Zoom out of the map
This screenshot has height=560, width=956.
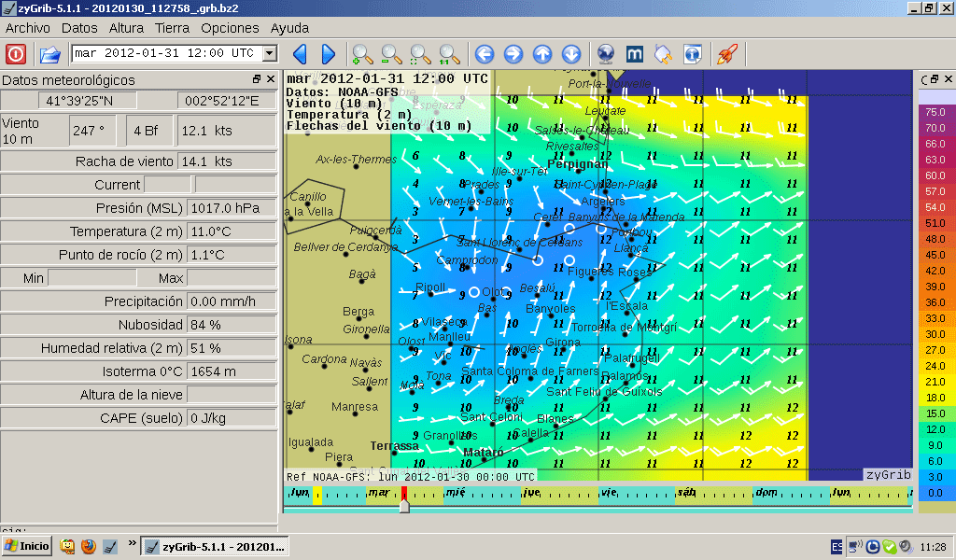(391, 54)
